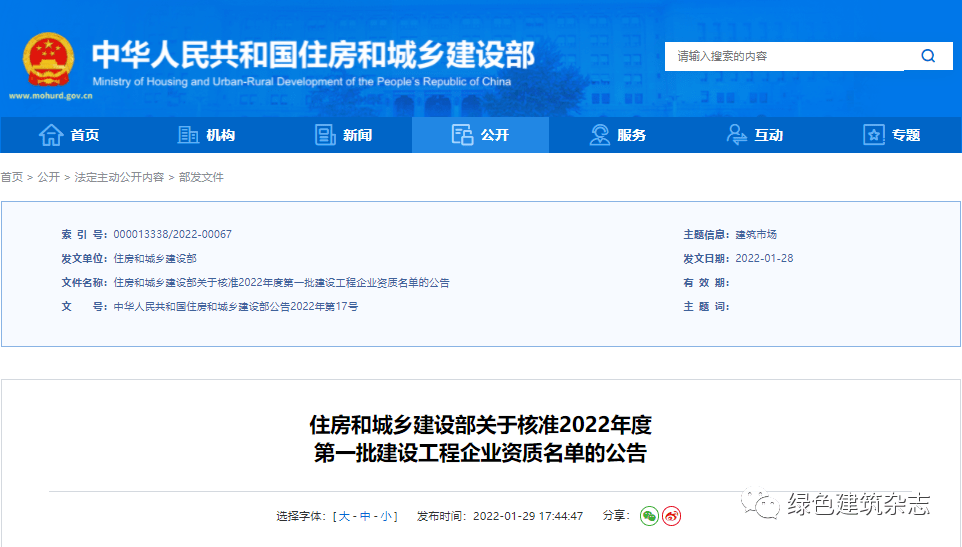Image resolution: width=962 pixels, height=547 pixels.
Task: Click the topic value 建筑市场
Action: pos(756,234)
